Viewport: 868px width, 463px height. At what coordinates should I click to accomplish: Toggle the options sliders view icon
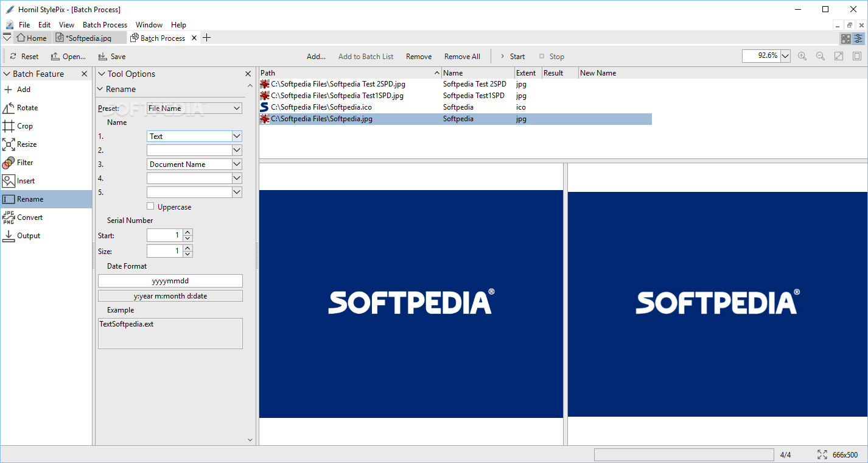[858, 38]
